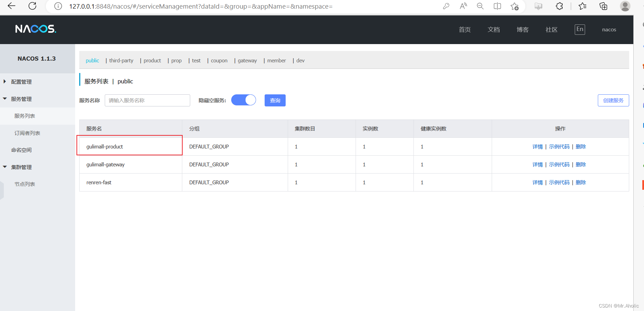Open the browser extensions puzzle icon
Screen dimensions: 644x311
560,6
